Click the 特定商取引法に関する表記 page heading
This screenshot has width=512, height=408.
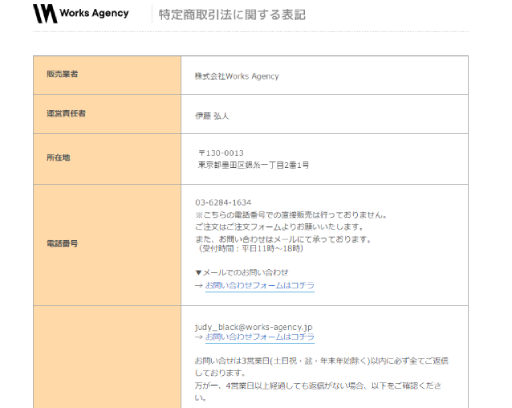(x=232, y=15)
